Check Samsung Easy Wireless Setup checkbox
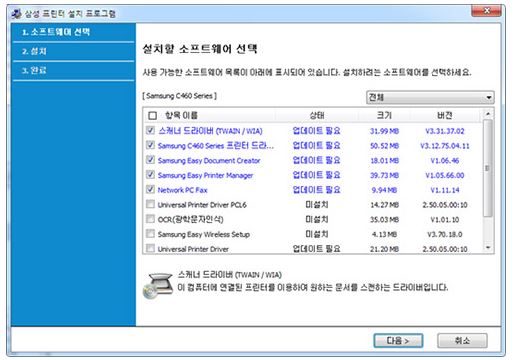Viewport: 515px width, 360px height. pos(150,233)
